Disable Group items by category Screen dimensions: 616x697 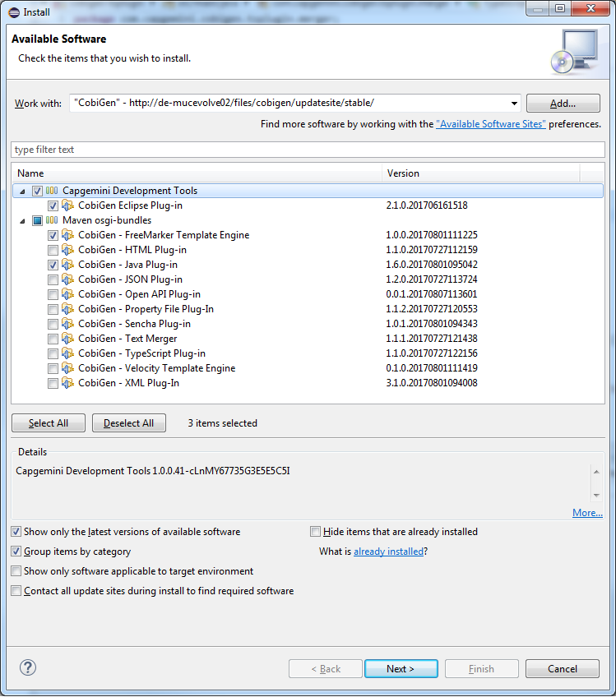coord(16,552)
